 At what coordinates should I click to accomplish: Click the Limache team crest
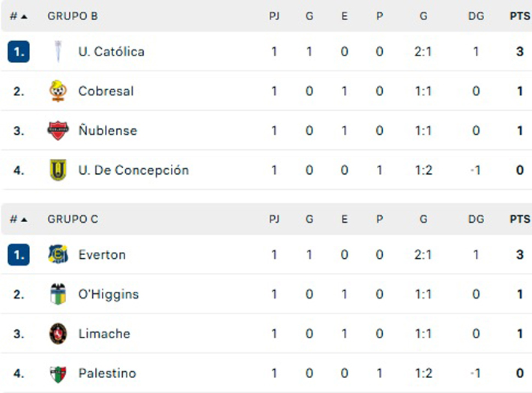coord(58,334)
